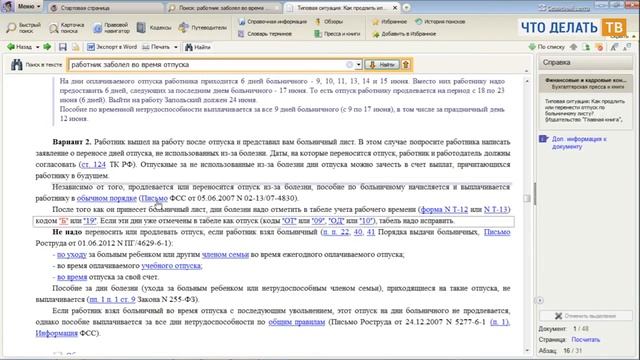Open Словарь терминов
The image size is (640, 360).
pyautogui.click(x=265, y=34)
